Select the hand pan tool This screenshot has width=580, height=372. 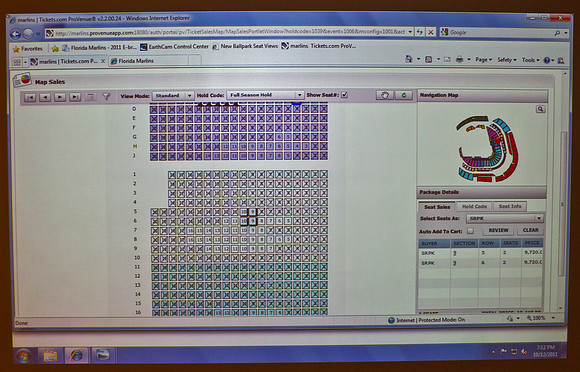(x=385, y=95)
